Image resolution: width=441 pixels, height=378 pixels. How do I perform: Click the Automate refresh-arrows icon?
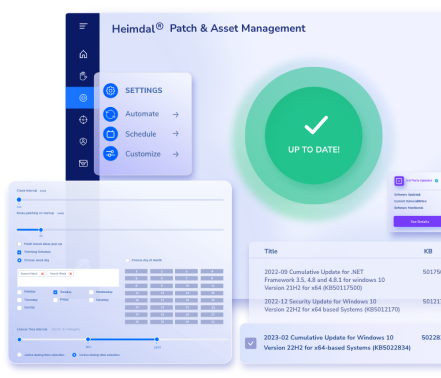[110, 114]
